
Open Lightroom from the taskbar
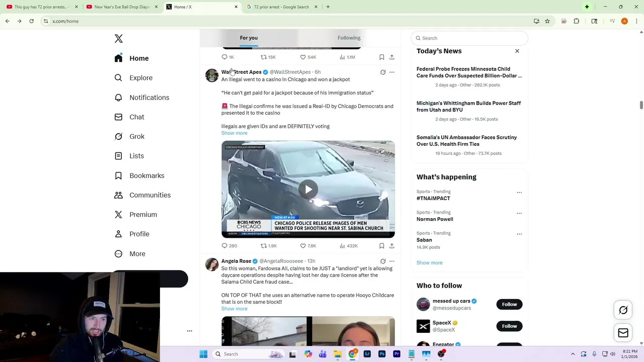pos(367,354)
